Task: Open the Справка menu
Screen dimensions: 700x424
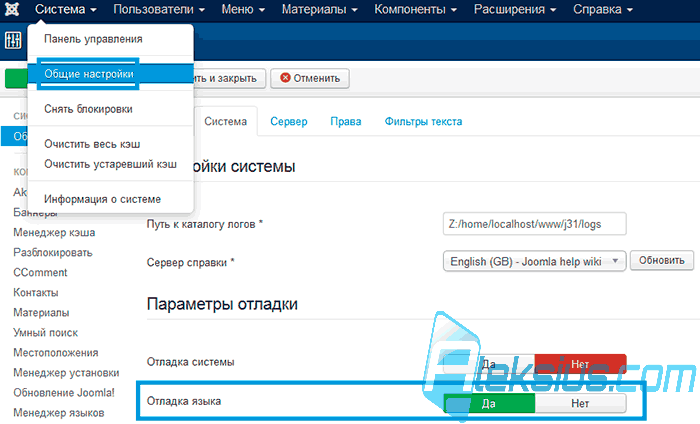Action: (x=603, y=9)
